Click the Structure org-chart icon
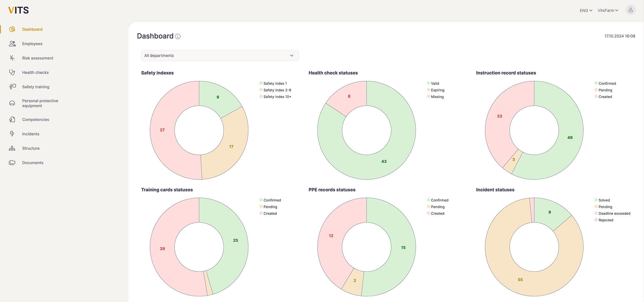This screenshot has height=302, width=644. (x=12, y=148)
